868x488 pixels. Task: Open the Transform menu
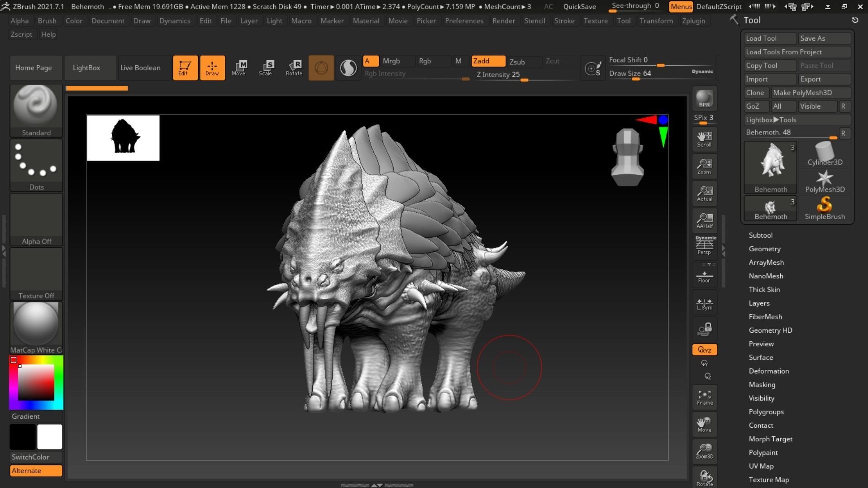656,21
